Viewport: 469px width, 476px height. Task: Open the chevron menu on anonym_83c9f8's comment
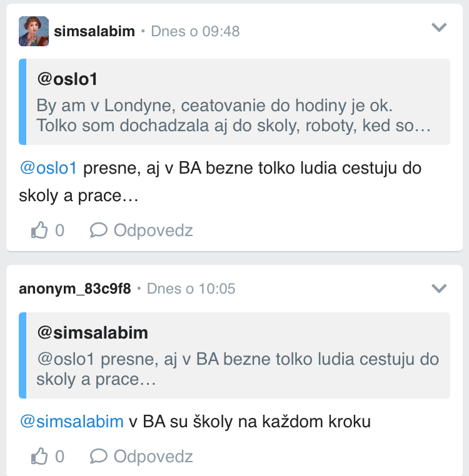tap(440, 289)
